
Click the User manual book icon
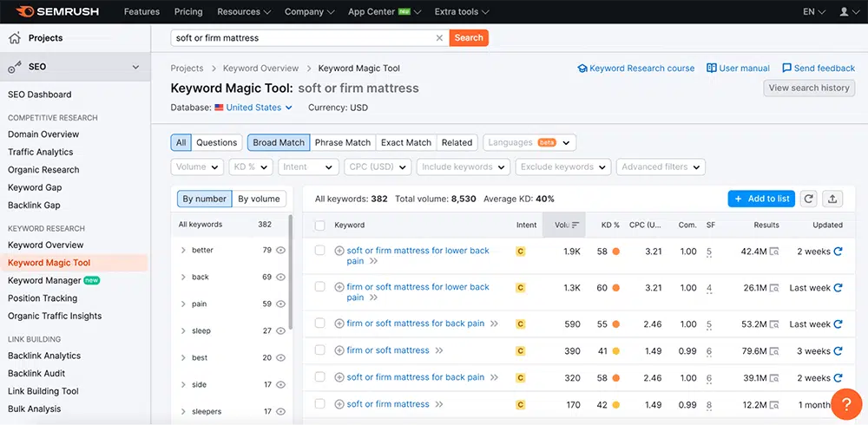(712, 68)
